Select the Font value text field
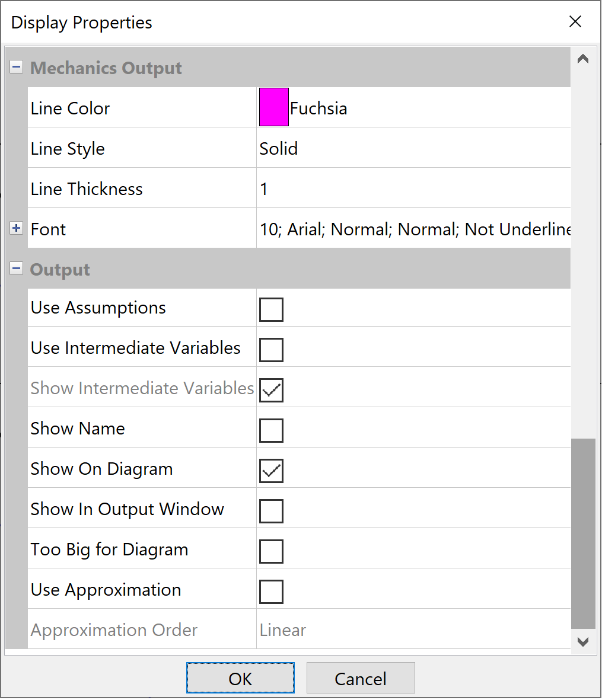This screenshot has width=602, height=700. [414, 229]
